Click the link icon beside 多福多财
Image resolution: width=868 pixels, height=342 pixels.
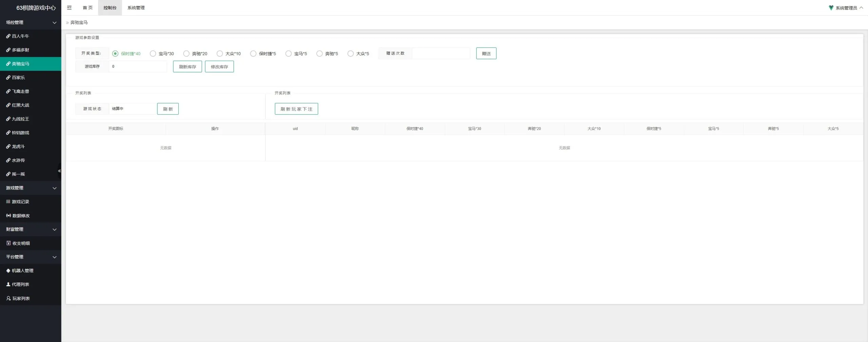tap(8, 50)
